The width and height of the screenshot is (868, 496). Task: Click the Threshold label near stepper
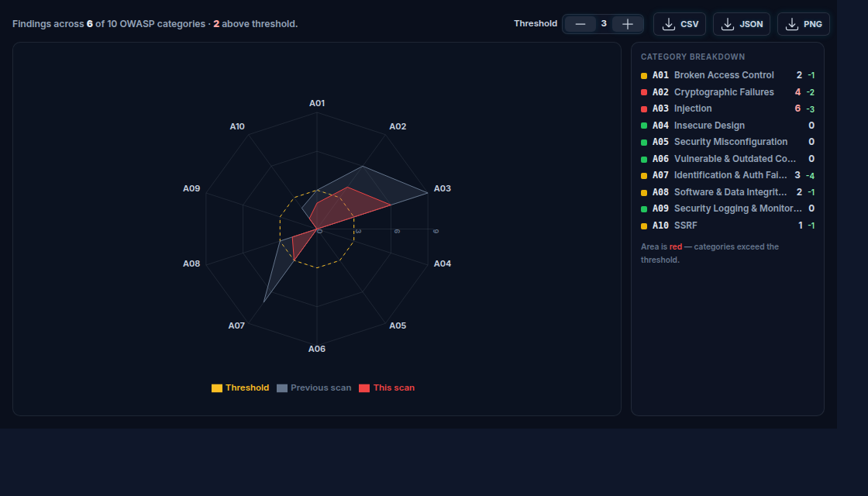point(536,23)
